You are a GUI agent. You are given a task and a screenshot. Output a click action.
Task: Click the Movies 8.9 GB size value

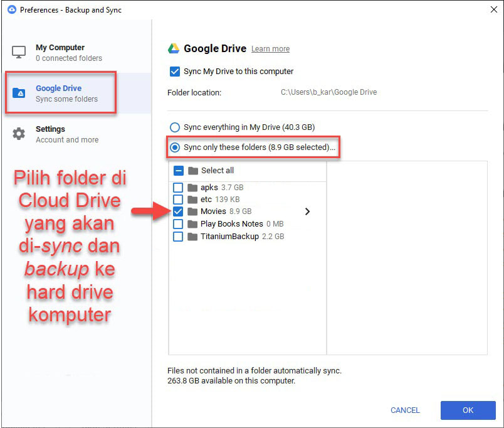pos(241,211)
